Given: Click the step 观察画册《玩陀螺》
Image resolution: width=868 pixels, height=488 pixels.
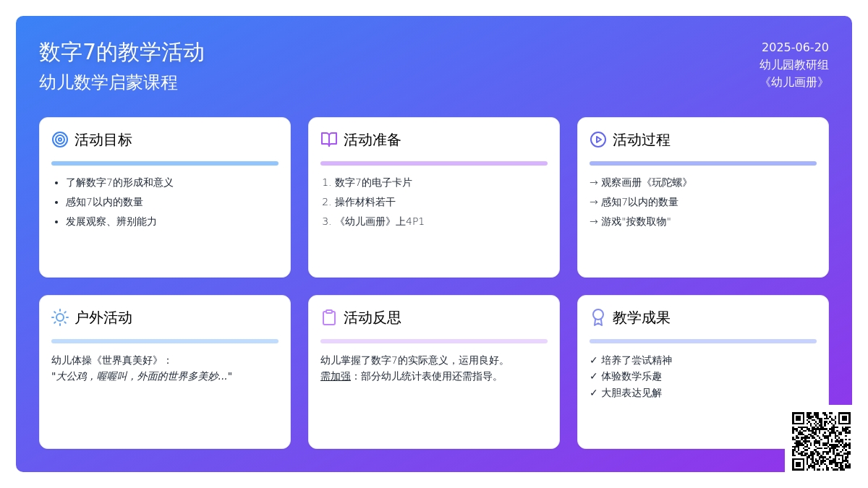Looking at the screenshot, I should click(x=640, y=183).
